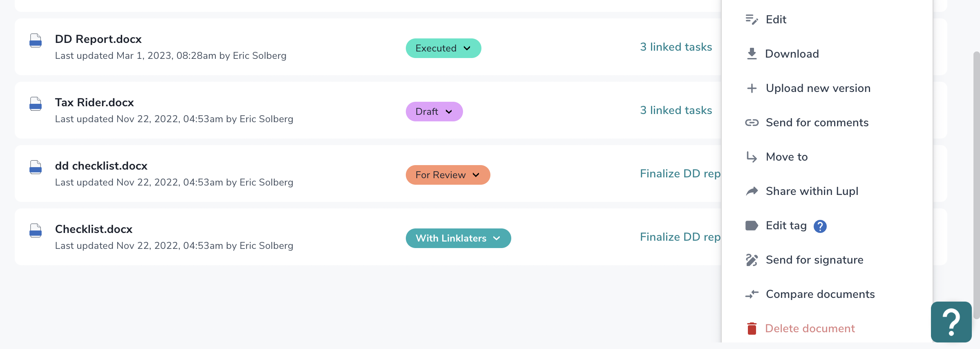
Task: Click the Upload new version plus icon
Action: coord(752,88)
